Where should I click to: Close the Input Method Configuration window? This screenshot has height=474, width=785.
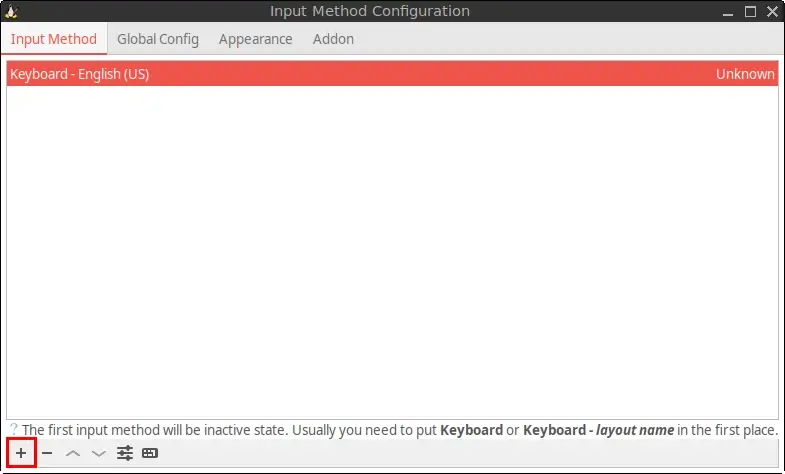point(772,12)
